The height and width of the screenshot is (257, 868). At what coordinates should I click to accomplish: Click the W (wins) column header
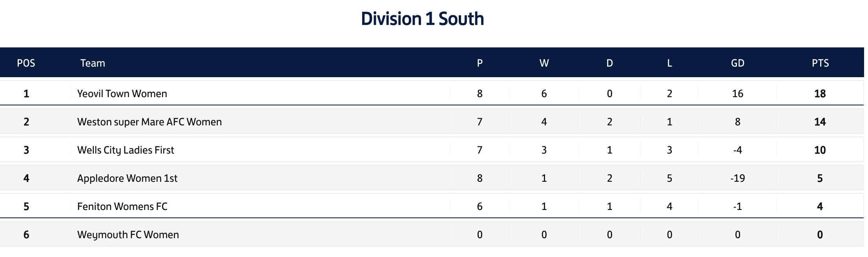544,63
